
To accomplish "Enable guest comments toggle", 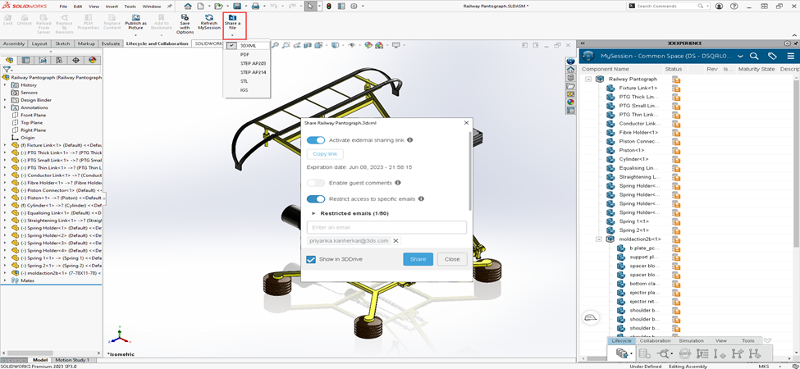I will [x=316, y=183].
